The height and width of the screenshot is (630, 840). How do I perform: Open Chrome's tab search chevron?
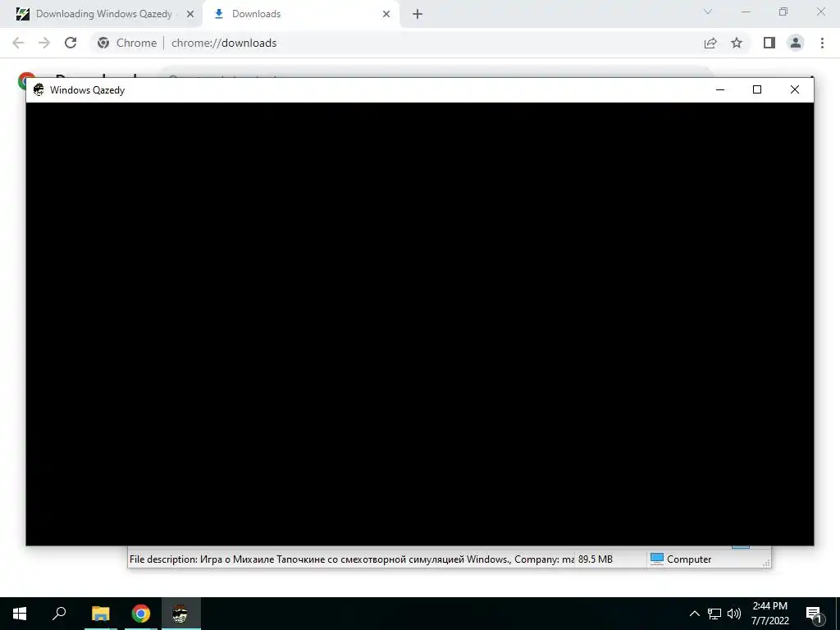(708, 11)
